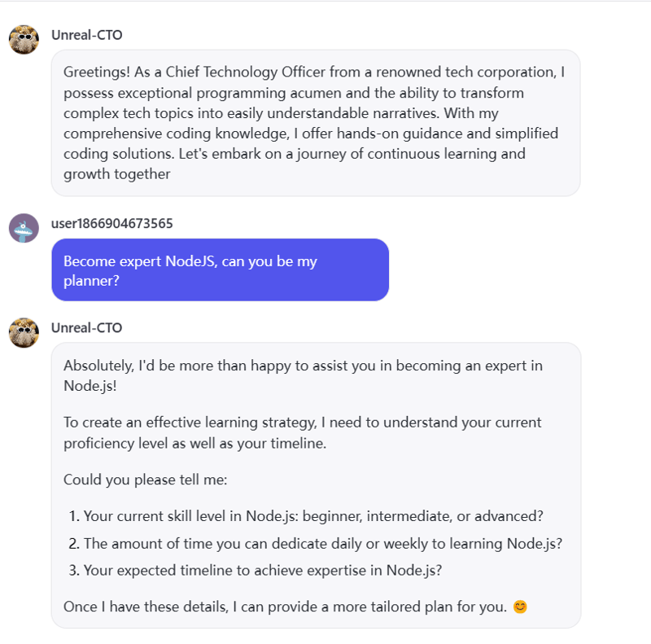Click the blue 'Become expert NodeJS' message bubble
The image size is (651, 644).
pyautogui.click(x=220, y=269)
